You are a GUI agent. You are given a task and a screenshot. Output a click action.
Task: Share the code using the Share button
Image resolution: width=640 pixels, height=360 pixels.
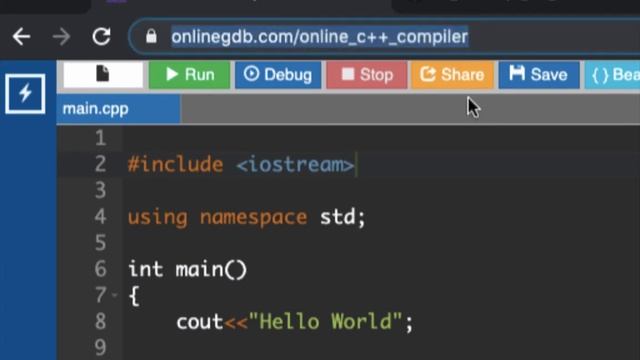click(452, 75)
